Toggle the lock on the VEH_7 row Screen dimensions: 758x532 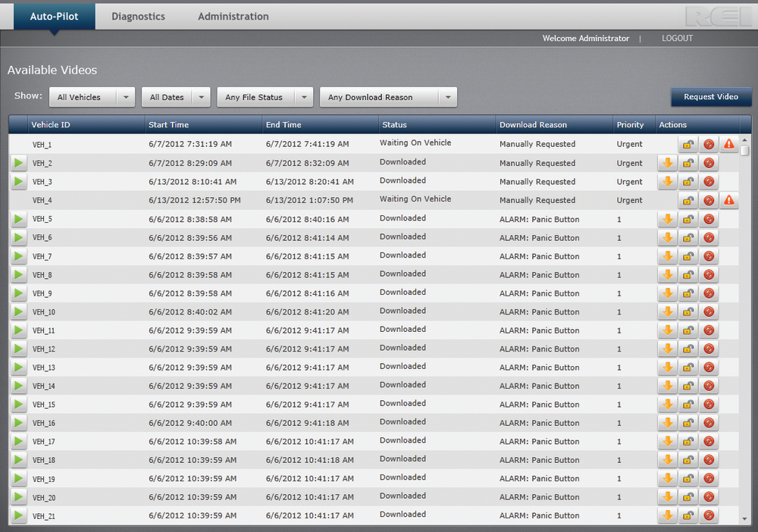[x=688, y=256]
